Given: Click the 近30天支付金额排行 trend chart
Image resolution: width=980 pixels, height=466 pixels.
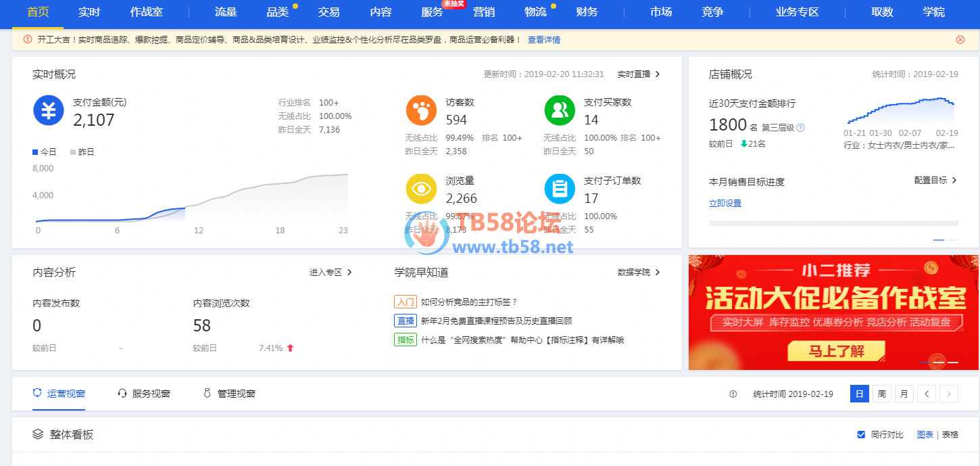Looking at the screenshot, I should click(901, 111).
